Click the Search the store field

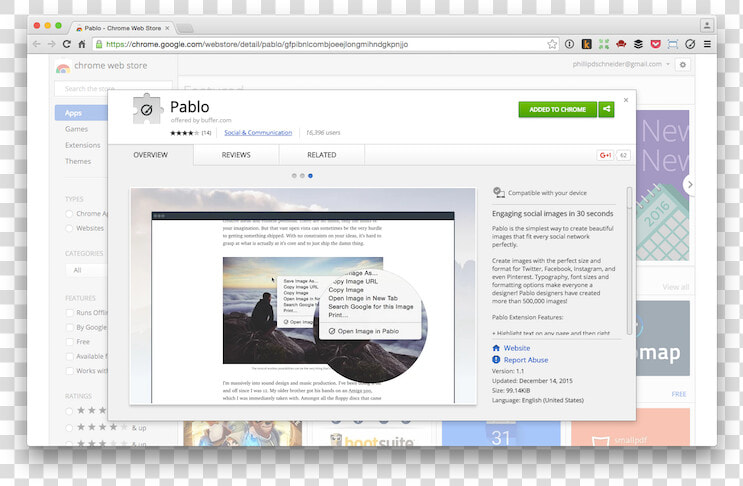tap(113, 89)
